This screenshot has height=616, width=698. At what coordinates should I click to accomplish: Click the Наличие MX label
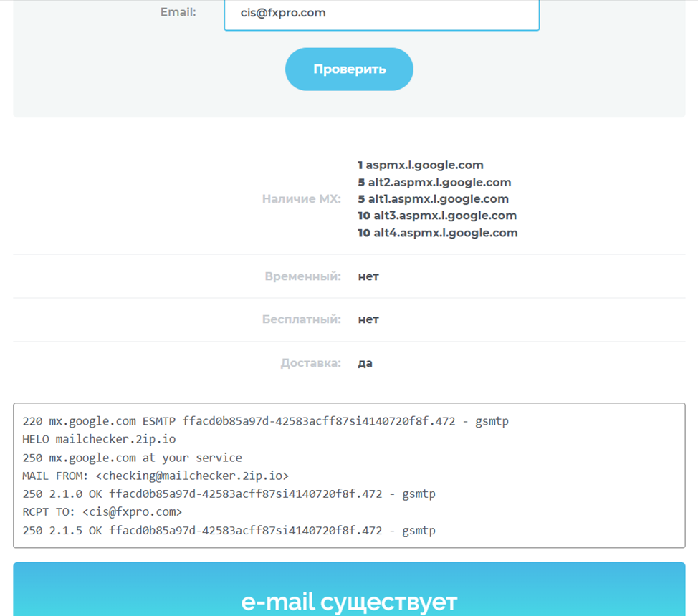pos(301,199)
